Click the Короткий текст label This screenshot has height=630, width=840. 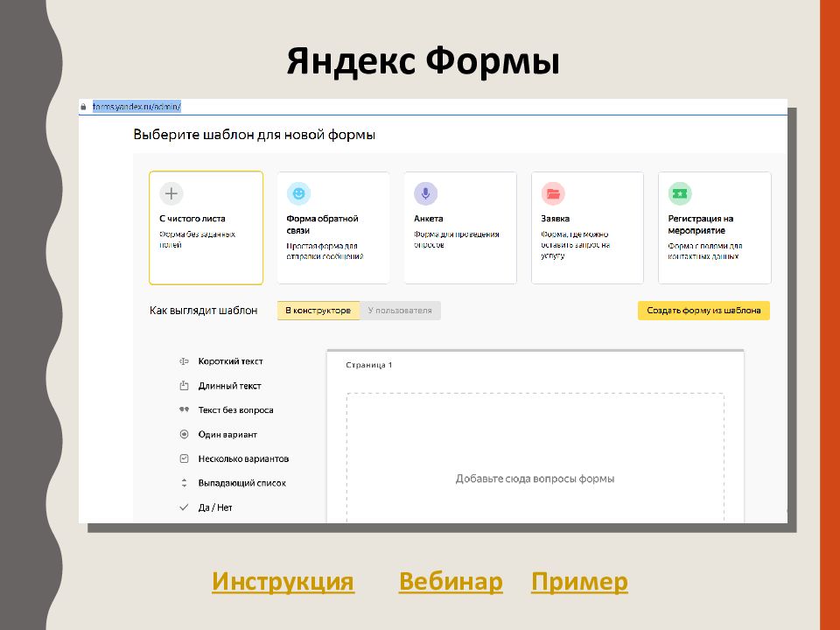click(230, 361)
